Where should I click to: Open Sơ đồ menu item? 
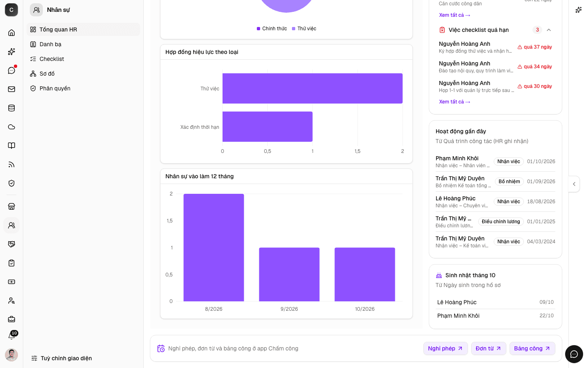click(83, 74)
